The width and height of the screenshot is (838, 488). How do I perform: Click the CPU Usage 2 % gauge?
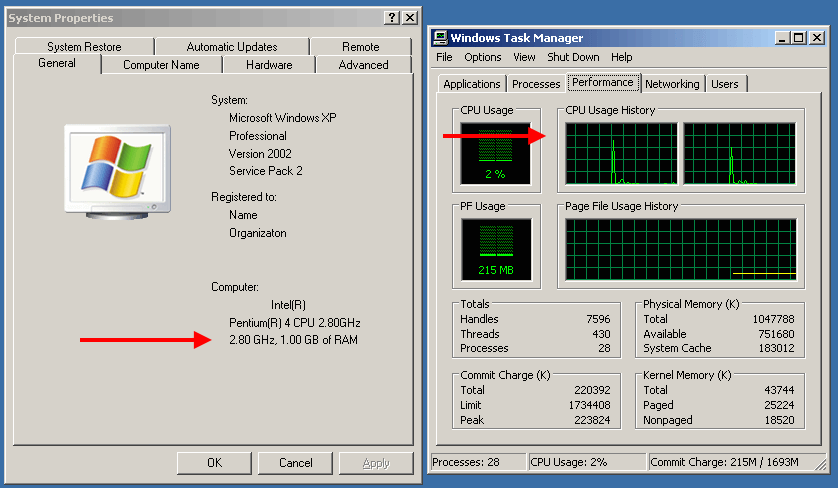(x=495, y=153)
